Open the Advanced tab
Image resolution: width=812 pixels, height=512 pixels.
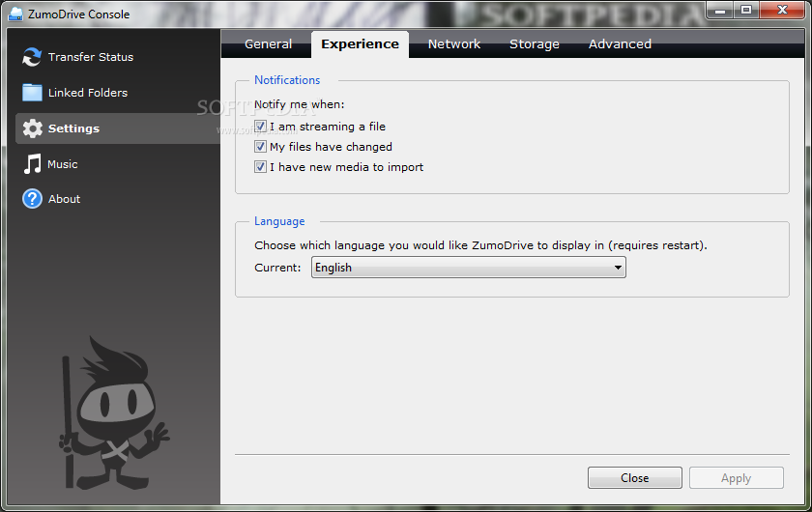point(620,44)
